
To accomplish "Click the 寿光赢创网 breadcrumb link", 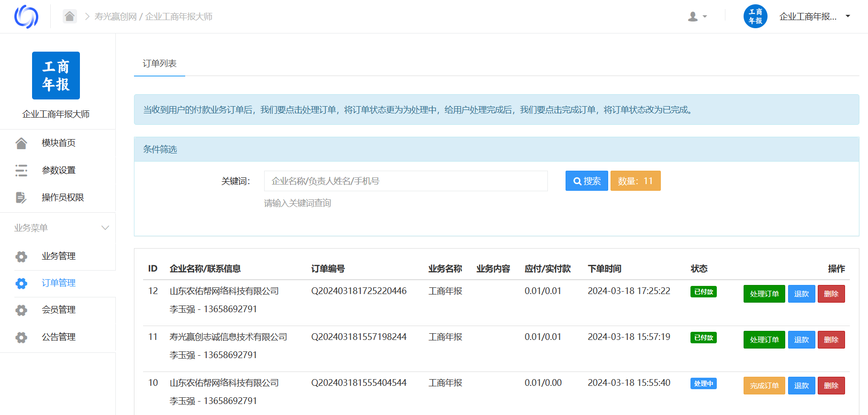I will point(116,17).
